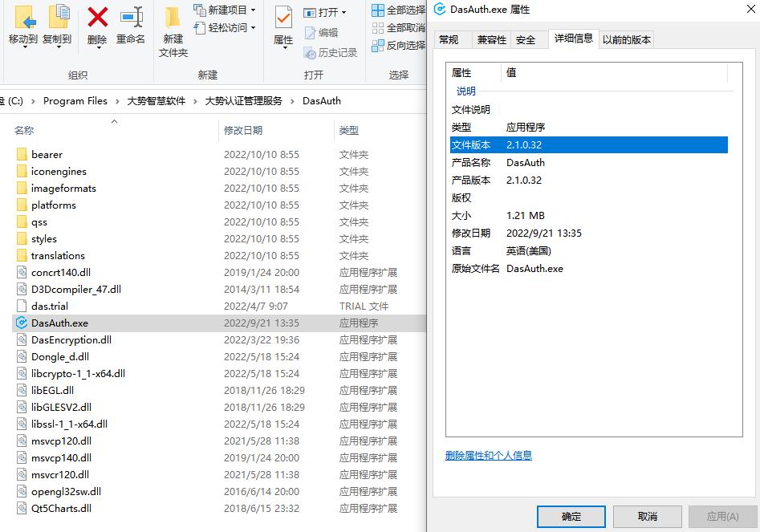Switch to the 以前的版本 tab
760x532 pixels.
tap(626, 40)
